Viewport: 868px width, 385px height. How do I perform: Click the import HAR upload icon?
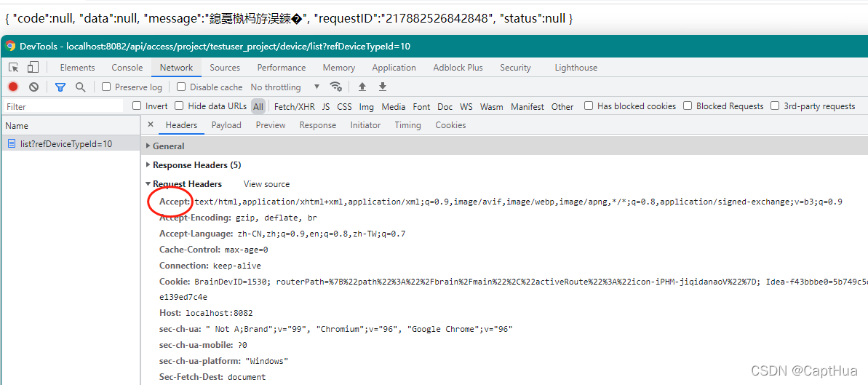[x=362, y=87]
